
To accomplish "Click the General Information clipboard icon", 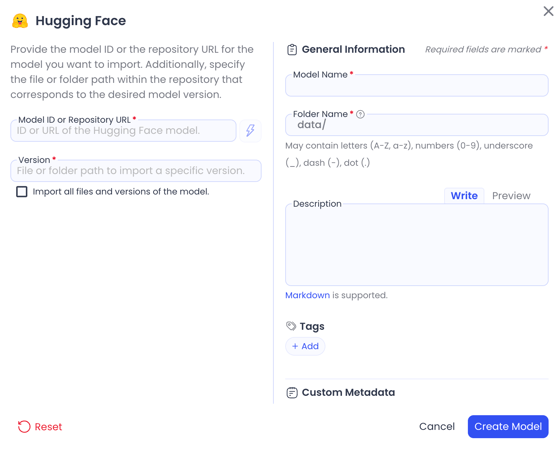I will pyautogui.click(x=292, y=50).
